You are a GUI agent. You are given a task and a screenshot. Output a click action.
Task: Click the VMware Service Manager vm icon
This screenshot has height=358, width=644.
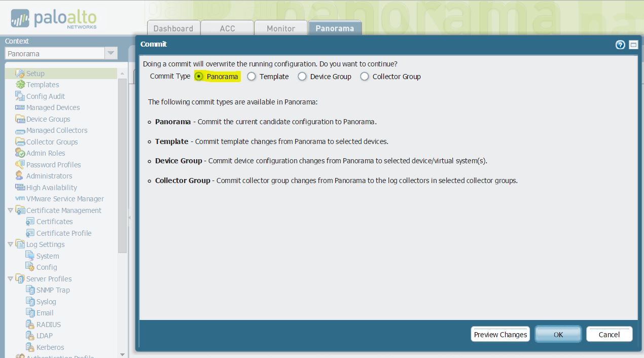pyautogui.click(x=20, y=199)
